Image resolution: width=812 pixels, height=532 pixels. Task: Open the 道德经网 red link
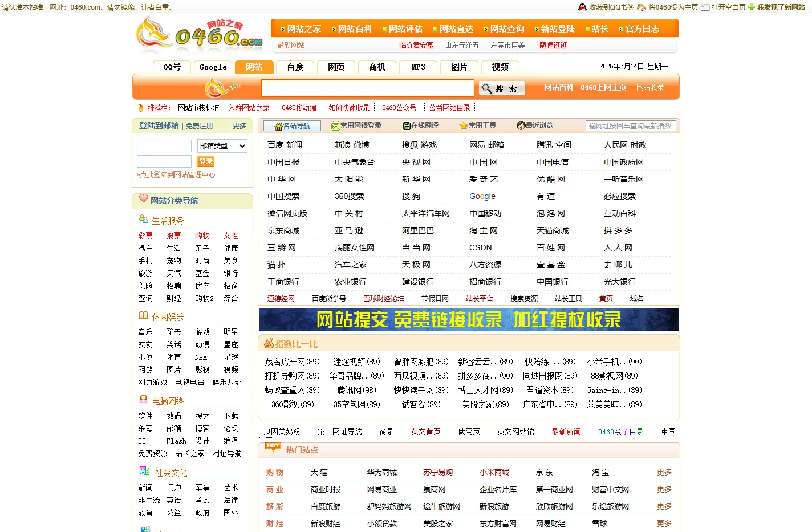[281, 298]
